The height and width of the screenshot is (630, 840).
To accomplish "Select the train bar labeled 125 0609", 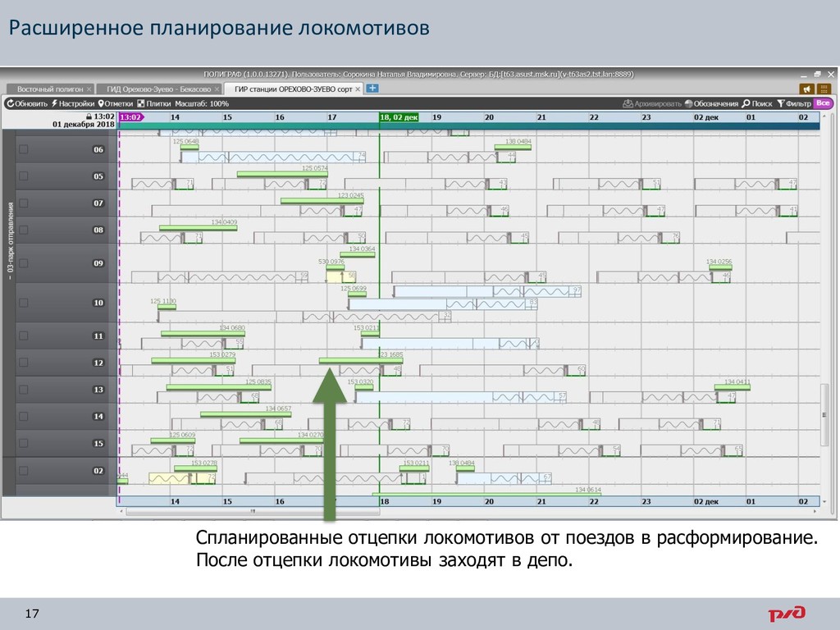I will pos(172,441).
